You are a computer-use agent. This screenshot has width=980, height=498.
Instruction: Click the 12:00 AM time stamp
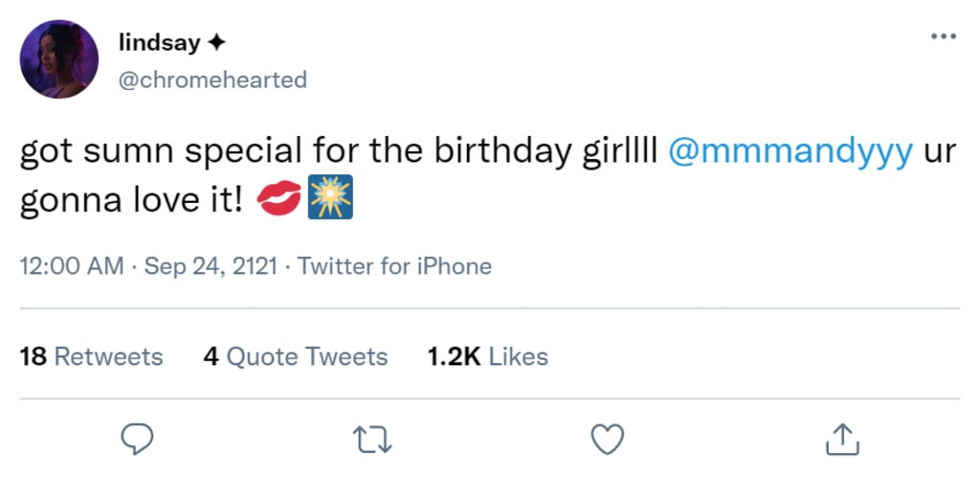click(x=71, y=266)
